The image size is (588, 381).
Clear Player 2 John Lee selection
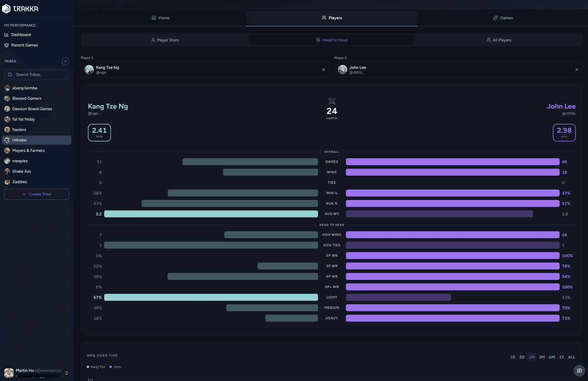click(x=577, y=70)
